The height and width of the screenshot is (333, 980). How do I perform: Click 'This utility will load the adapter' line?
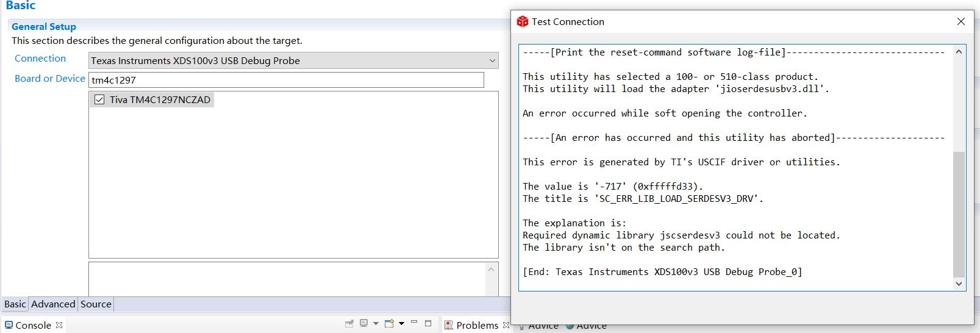(676, 89)
